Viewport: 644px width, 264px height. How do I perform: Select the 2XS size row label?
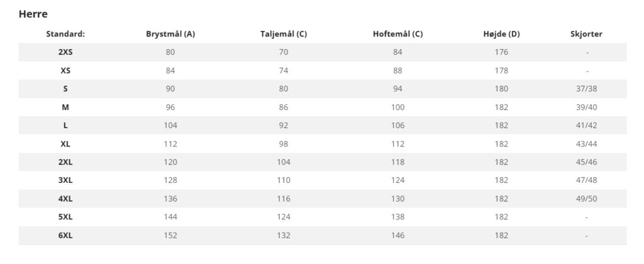[x=65, y=52]
